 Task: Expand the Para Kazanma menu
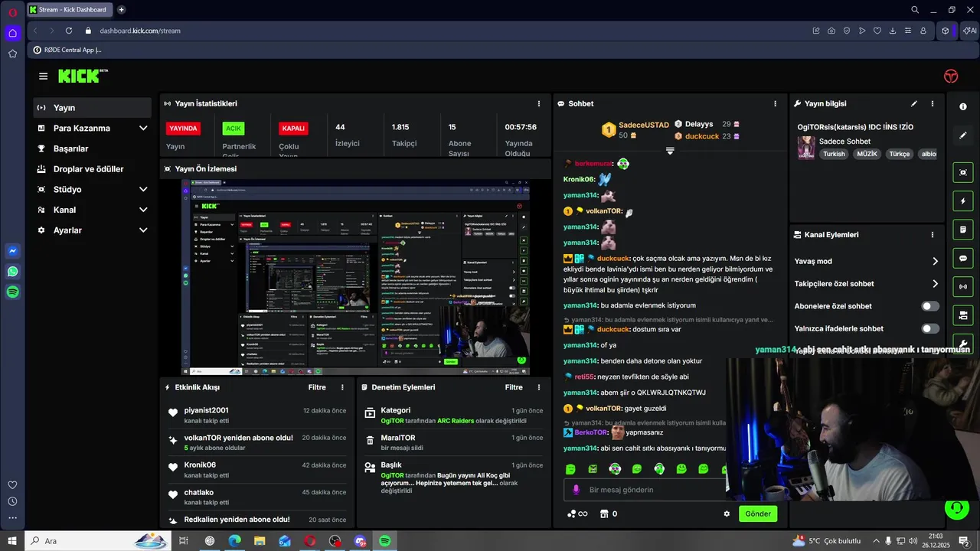143,129
